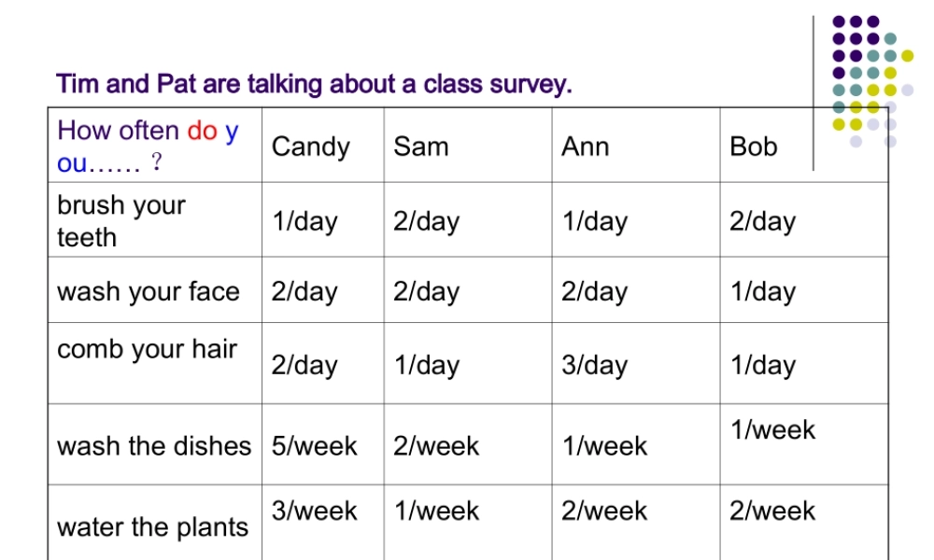Click the "comb your hair" row label

148,349
